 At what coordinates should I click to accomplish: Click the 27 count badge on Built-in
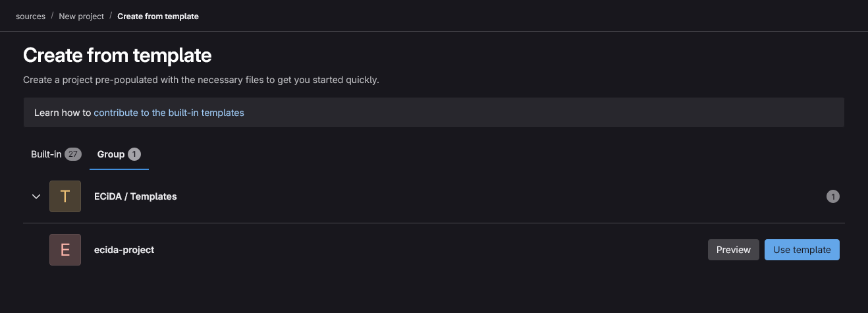pos(73,154)
